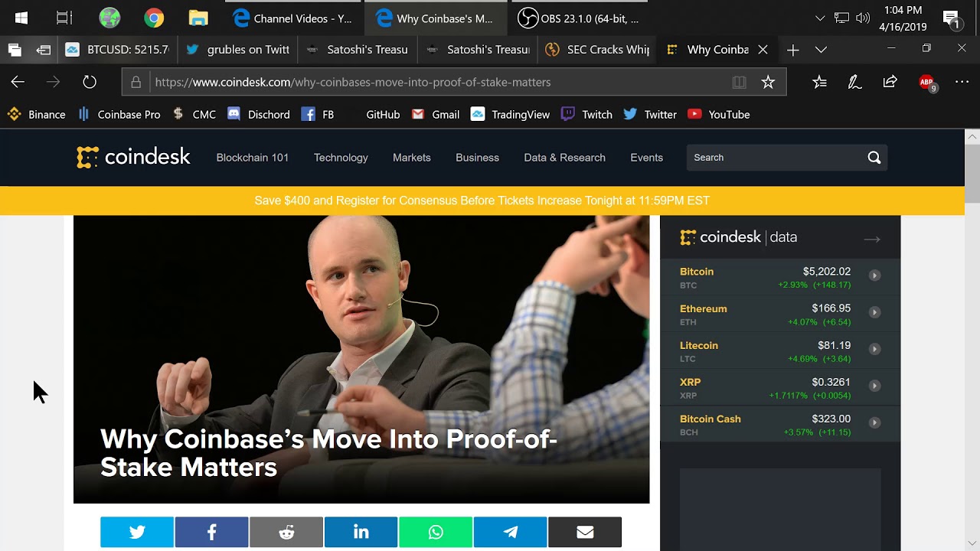This screenshot has height=551, width=980.
Task: Open Blockchain 101 menu
Action: point(253,158)
